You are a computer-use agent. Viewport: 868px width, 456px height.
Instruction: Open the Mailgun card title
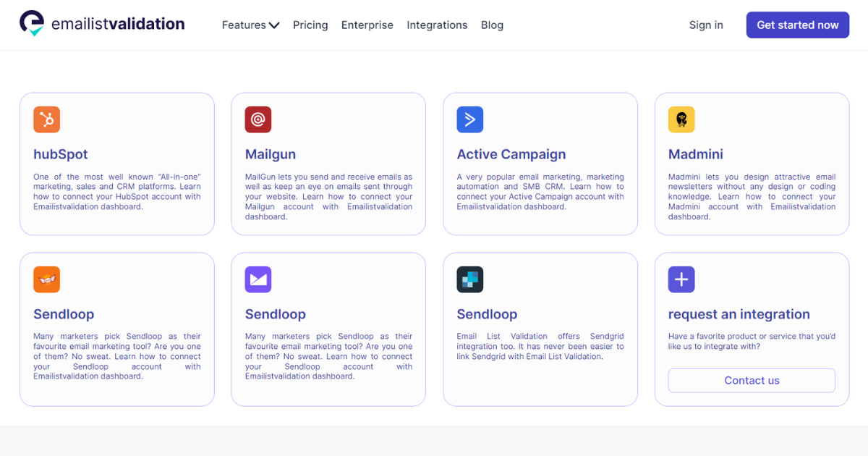[271, 154]
